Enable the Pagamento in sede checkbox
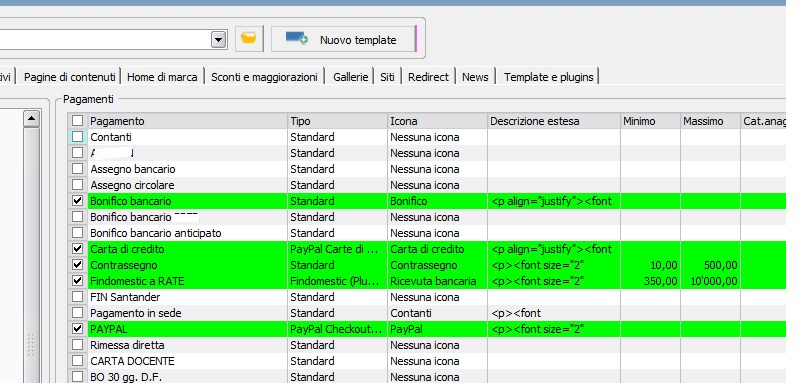 point(77,313)
